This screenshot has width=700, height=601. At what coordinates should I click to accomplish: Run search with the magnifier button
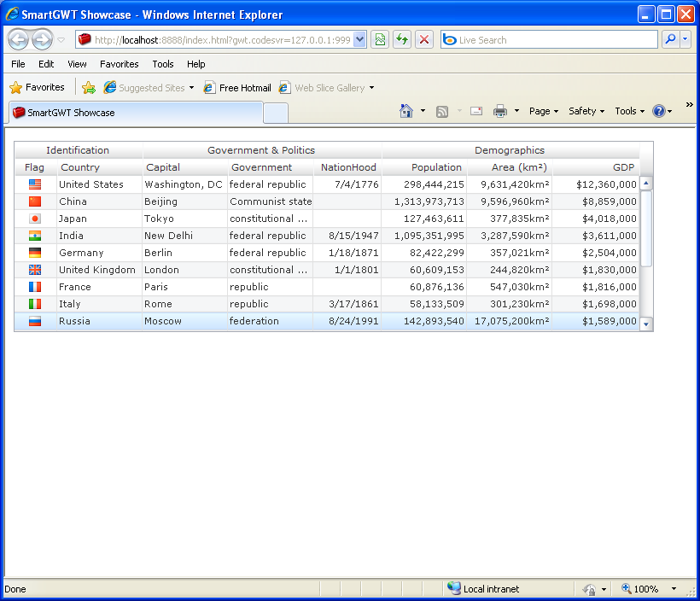tap(670, 40)
